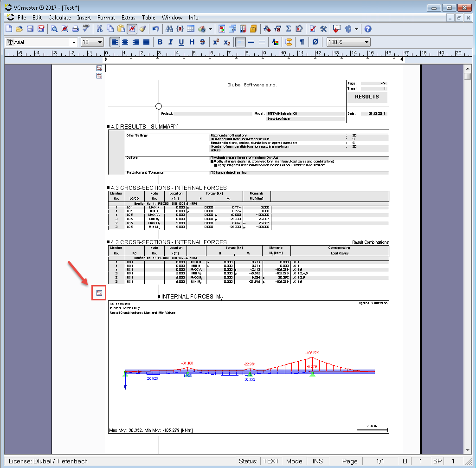This screenshot has height=468, width=476.
Task: Open the Extras menu
Action: click(129, 18)
